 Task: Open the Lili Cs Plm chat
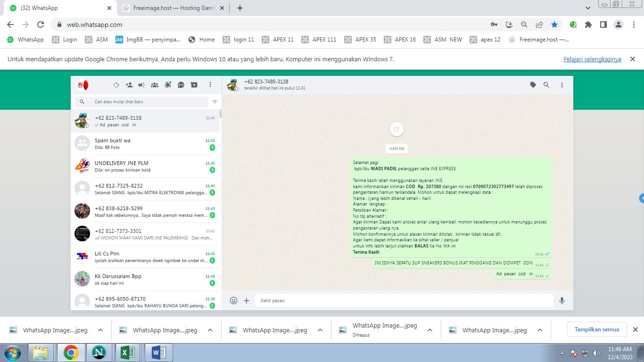[145, 257]
